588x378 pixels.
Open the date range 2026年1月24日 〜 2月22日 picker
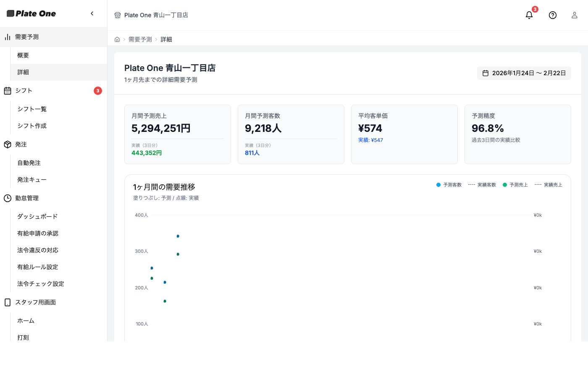[x=524, y=73]
